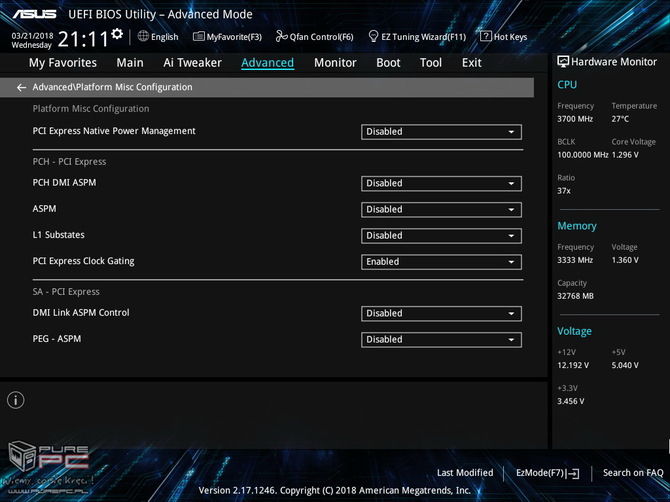The height and width of the screenshot is (502, 670).
Task: Open DMI Link ASPM Control dropdown
Action: tap(441, 314)
